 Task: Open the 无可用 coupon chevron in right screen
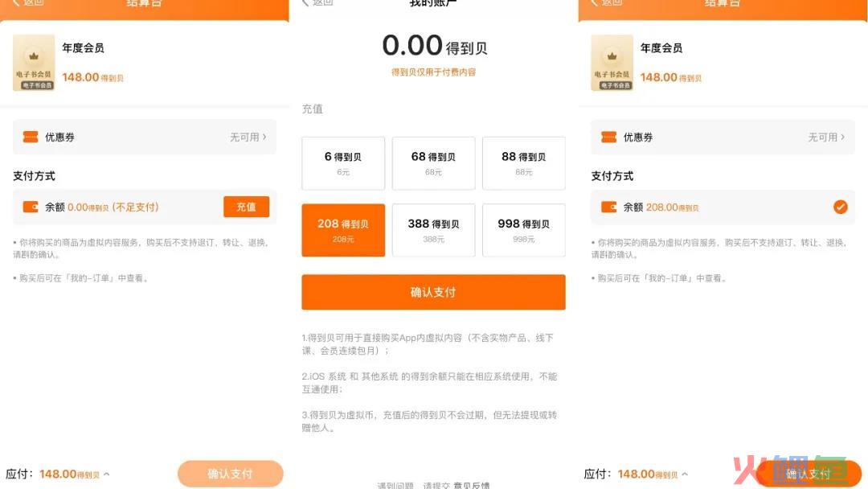click(826, 137)
